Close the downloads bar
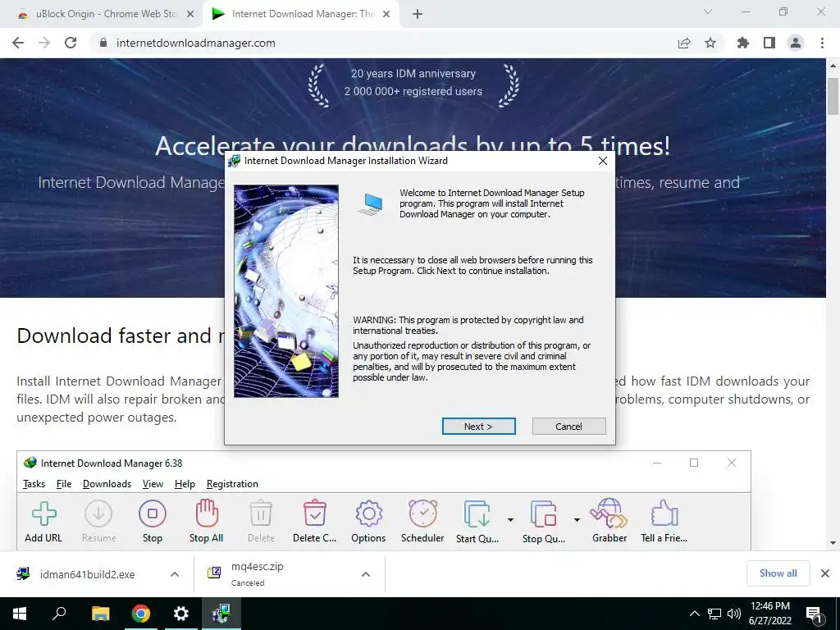This screenshot has width=840, height=630. 825,573
